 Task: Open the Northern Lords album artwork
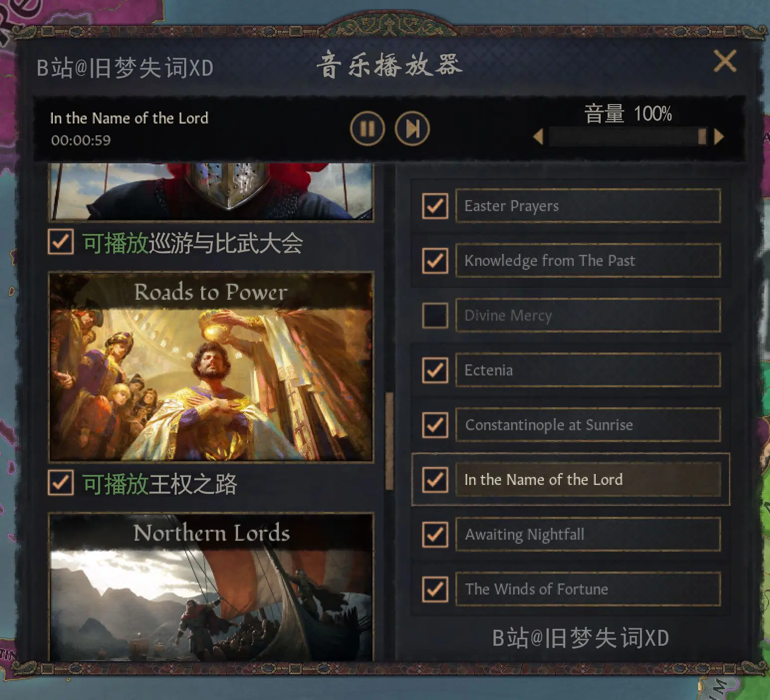pos(211,587)
